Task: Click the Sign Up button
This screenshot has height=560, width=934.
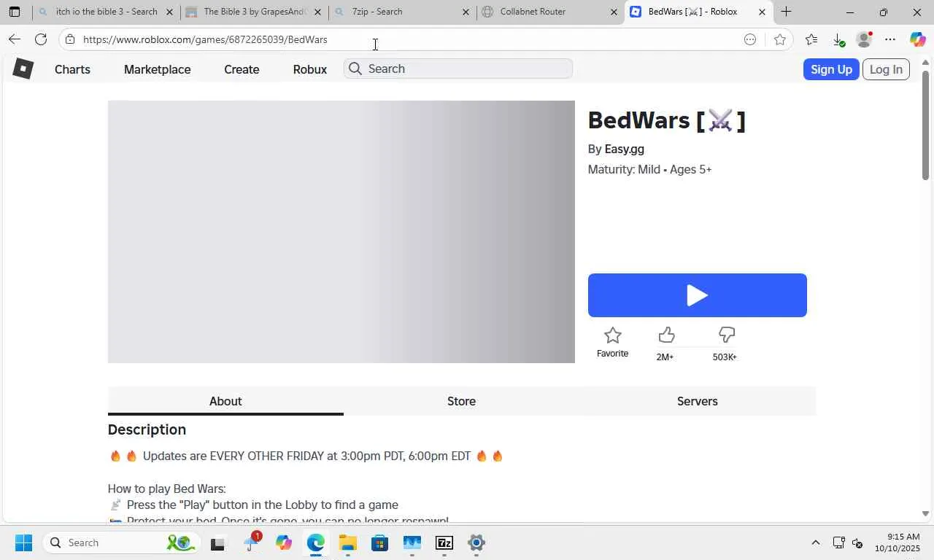Action: click(831, 69)
